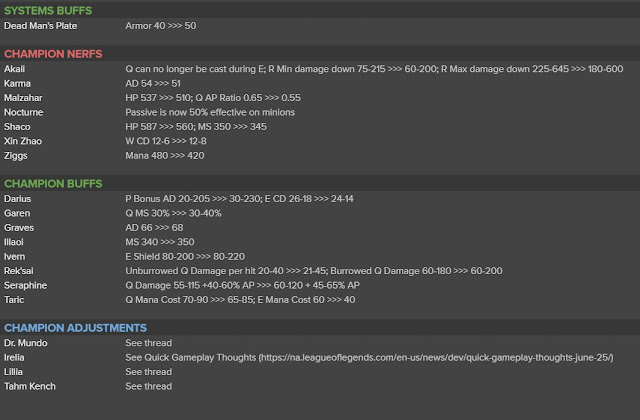This screenshot has width=640, height=420.
Task: Click the Garen champion name
Action: [x=18, y=213]
